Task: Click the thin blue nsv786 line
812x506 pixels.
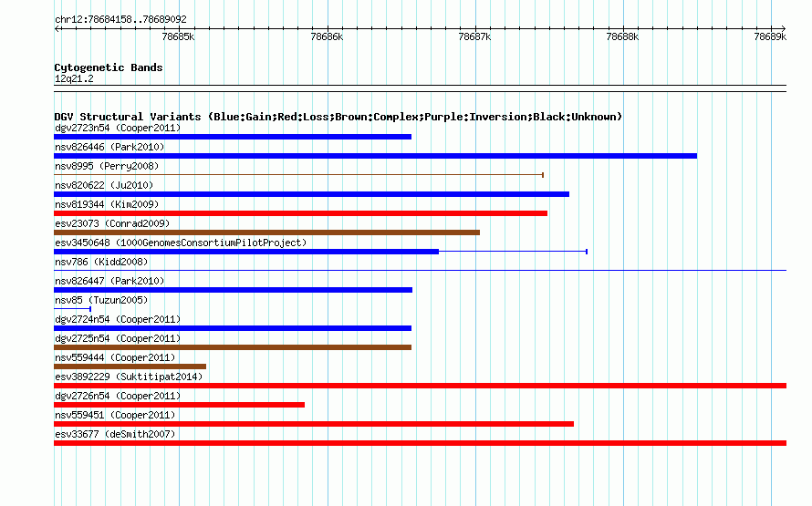Action: tap(420, 270)
